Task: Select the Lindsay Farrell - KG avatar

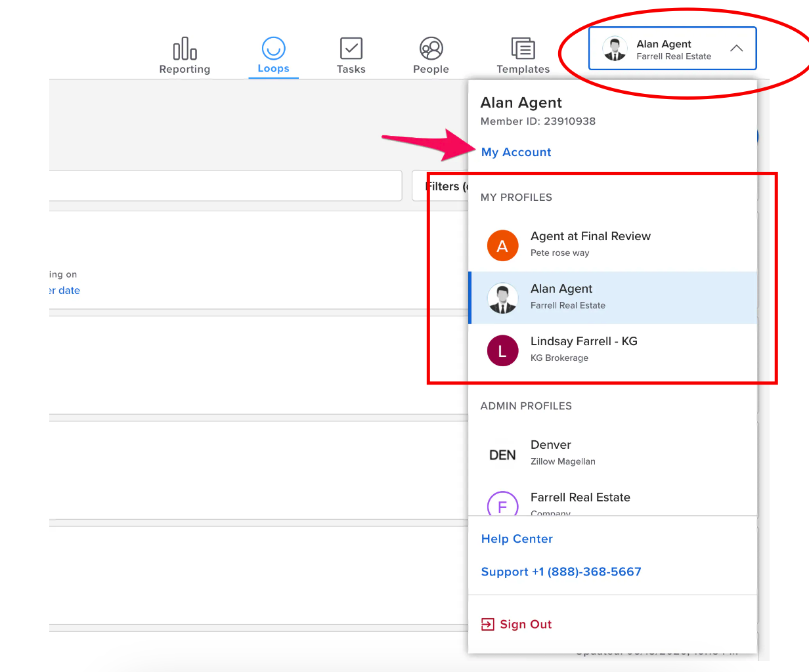Action: click(502, 350)
